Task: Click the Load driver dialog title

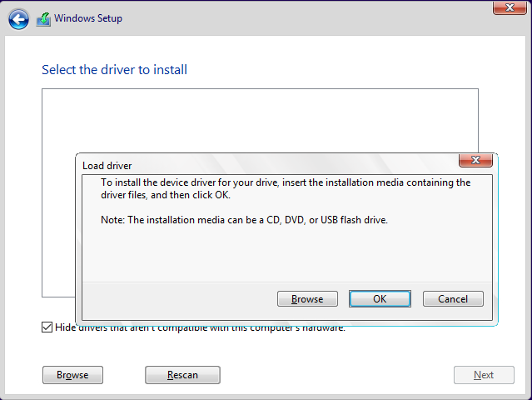Action: [x=107, y=166]
